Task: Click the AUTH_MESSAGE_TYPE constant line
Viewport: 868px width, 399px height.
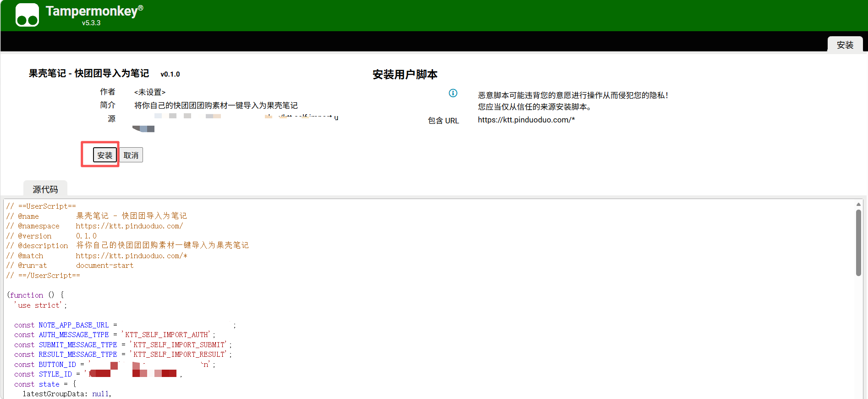Action: coord(115,334)
